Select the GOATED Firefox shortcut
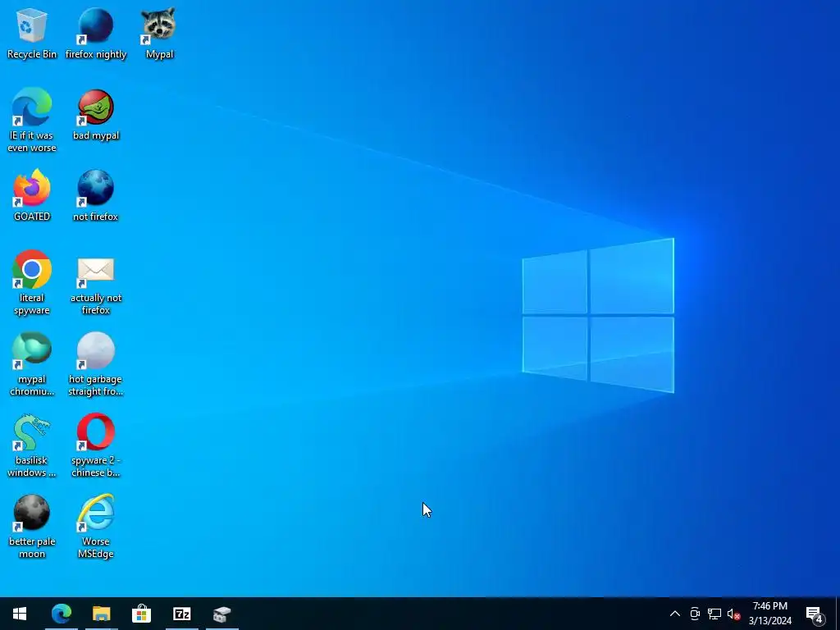 [32, 195]
